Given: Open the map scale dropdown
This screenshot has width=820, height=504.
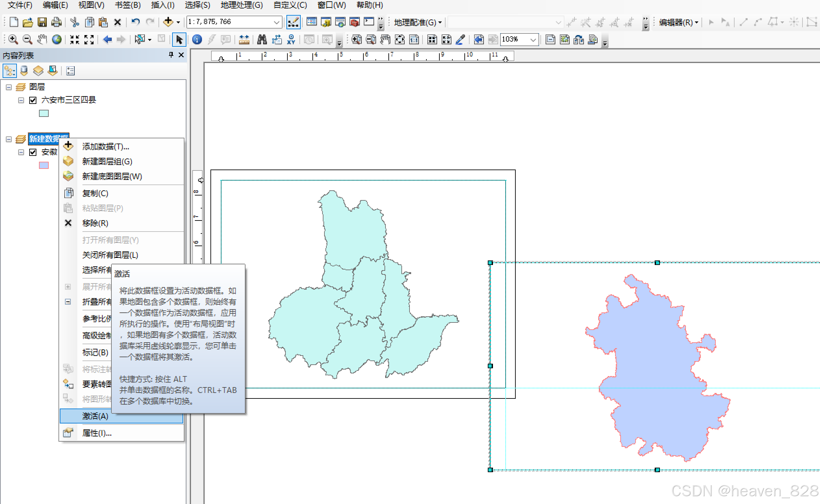Looking at the screenshot, I should [276, 22].
